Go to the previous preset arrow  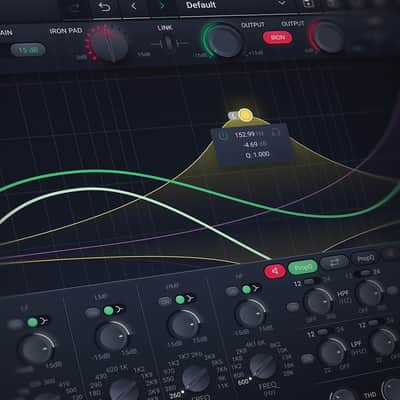(134, 6)
